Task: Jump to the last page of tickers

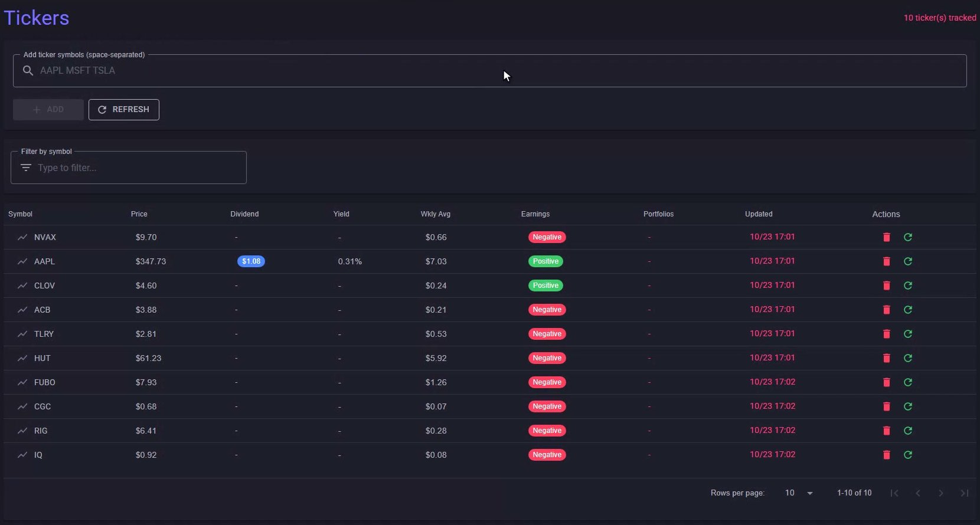Action: [965, 493]
